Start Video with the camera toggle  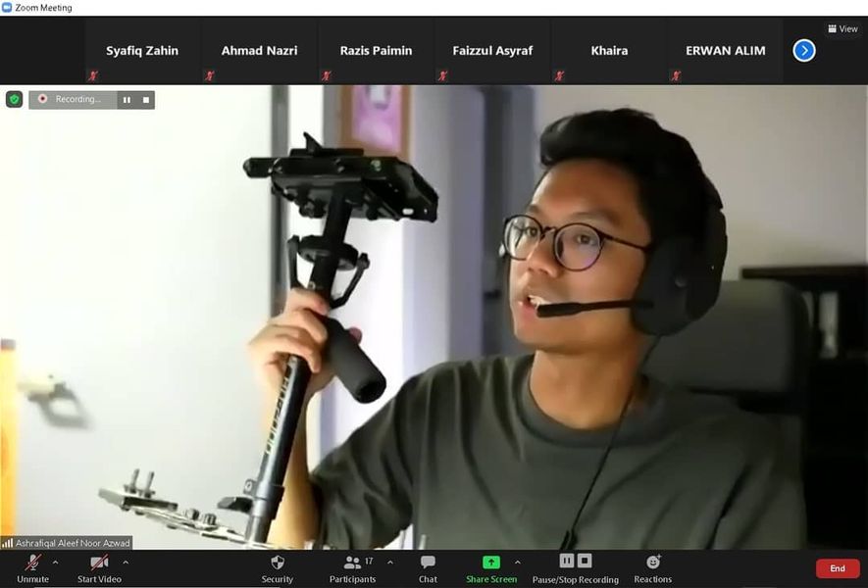click(99, 567)
